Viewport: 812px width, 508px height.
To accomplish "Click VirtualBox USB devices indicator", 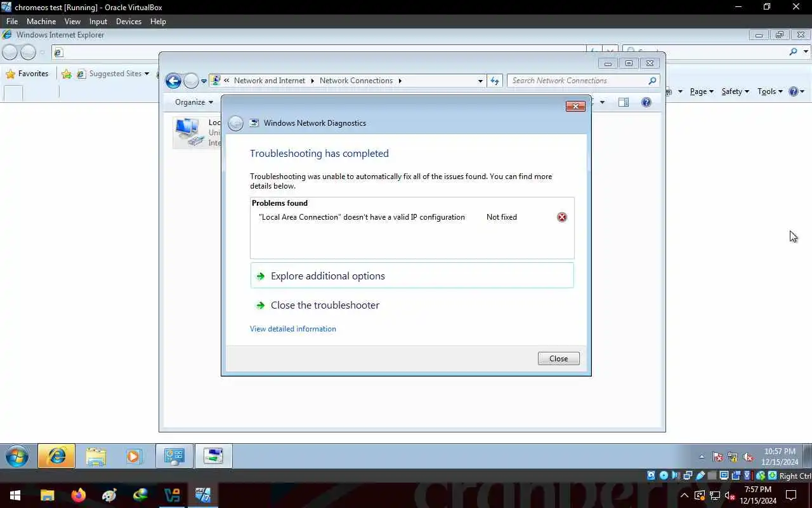I will [x=700, y=476].
